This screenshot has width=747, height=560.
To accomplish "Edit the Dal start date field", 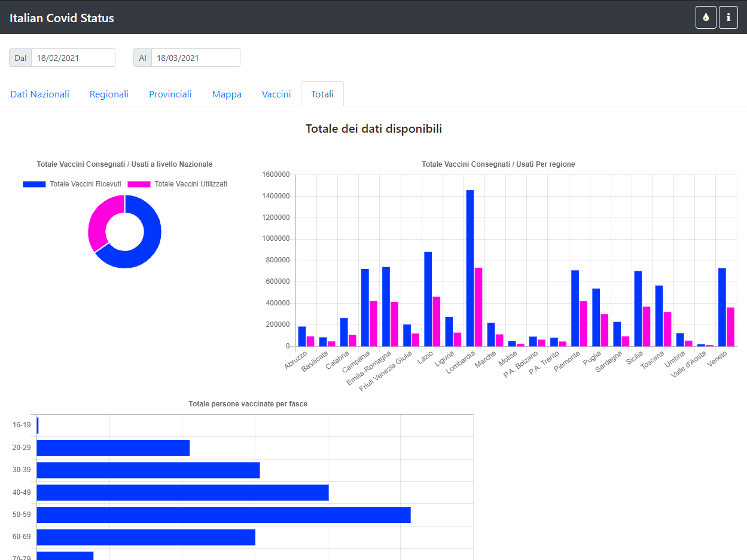I will 73,58.
